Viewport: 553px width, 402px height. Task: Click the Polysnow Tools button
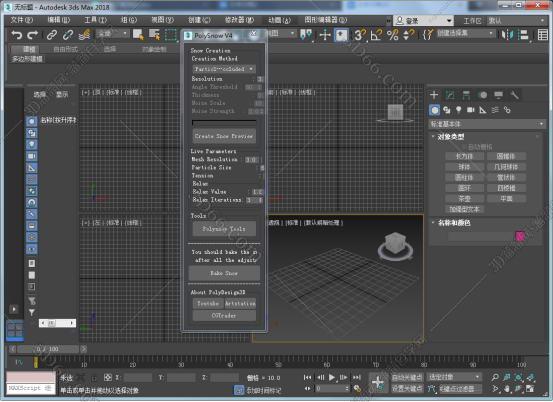pos(224,229)
